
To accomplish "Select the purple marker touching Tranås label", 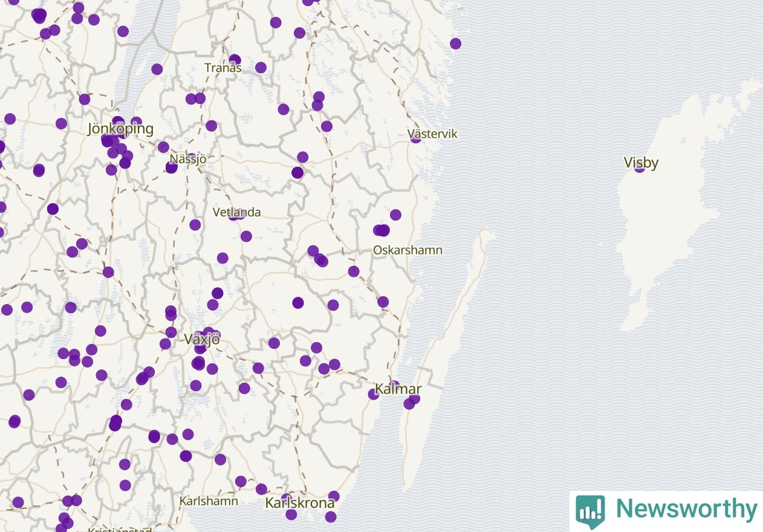I will 235,60.
